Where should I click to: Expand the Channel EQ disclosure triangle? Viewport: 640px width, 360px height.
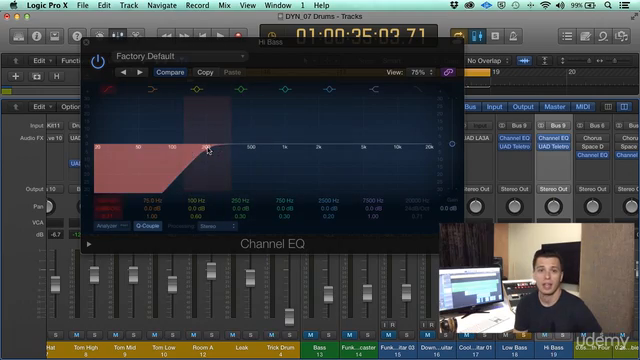click(x=89, y=244)
